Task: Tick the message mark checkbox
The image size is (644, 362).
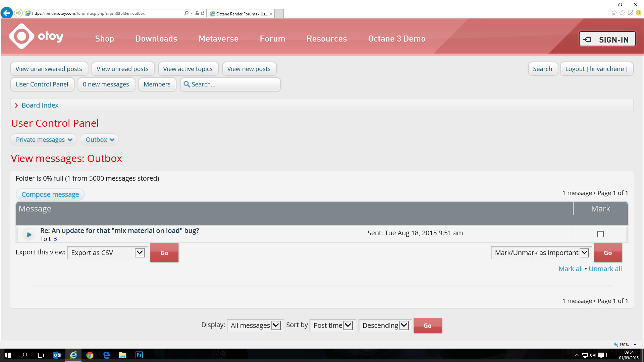Action: 600,234
